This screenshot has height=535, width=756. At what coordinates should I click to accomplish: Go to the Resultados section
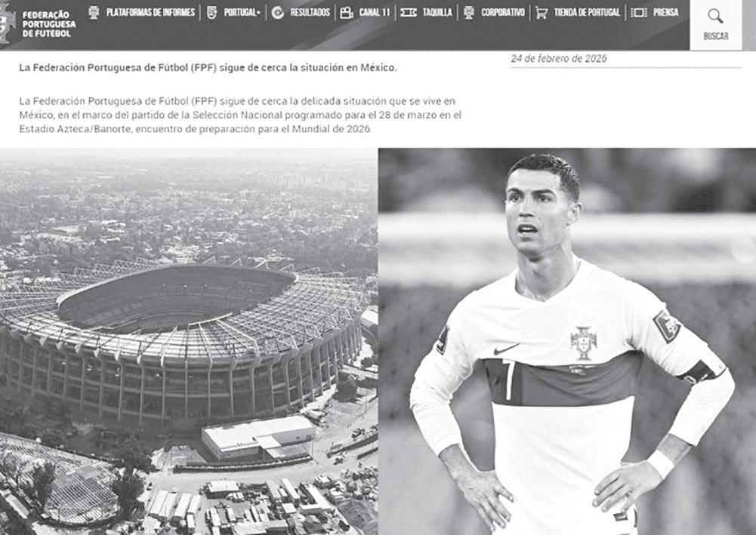coord(310,13)
